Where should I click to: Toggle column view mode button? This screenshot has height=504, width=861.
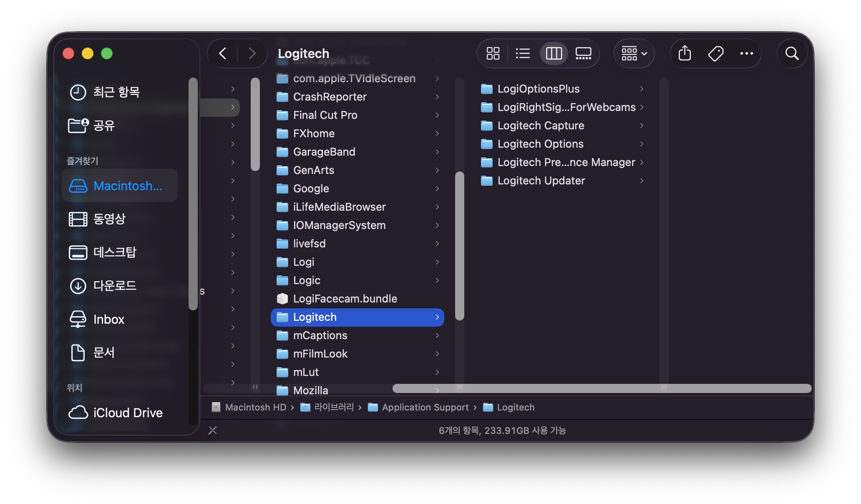[554, 53]
